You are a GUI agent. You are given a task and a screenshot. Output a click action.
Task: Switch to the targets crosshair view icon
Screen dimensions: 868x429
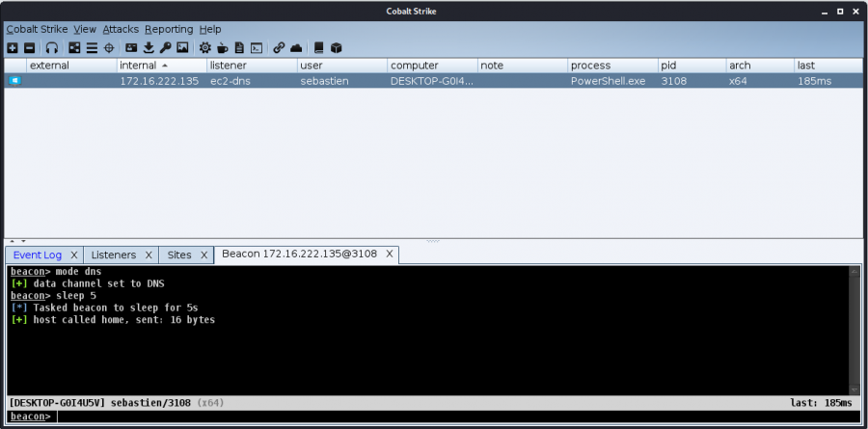point(109,47)
